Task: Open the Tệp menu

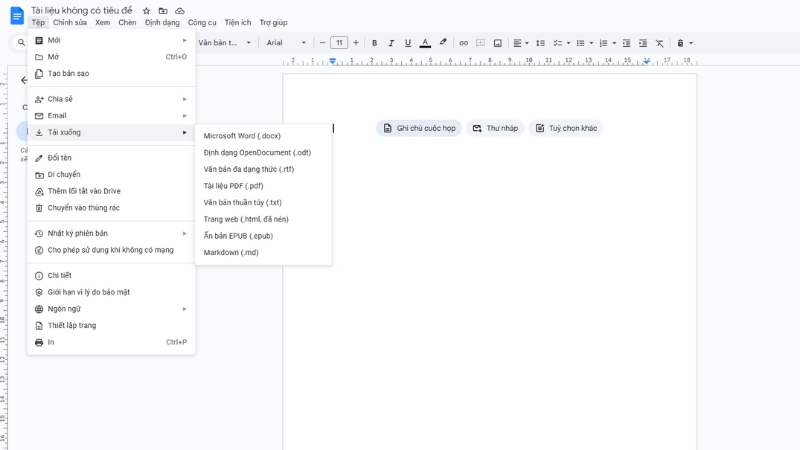Action: (x=38, y=22)
